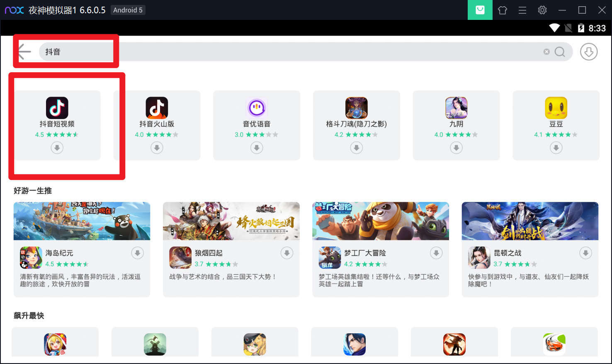Click the 8:33 clock in status bar
The width and height of the screenshot is (612, 364).
coord(597,28)
